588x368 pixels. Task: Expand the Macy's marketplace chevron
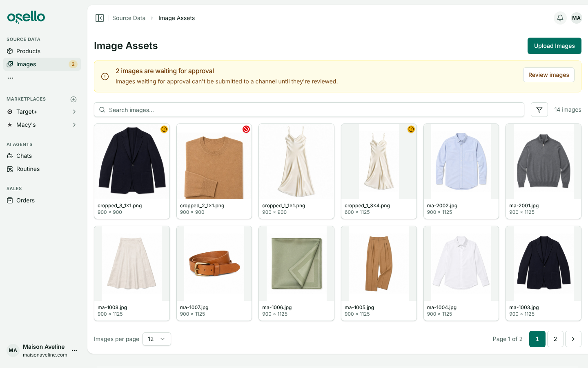74,125
